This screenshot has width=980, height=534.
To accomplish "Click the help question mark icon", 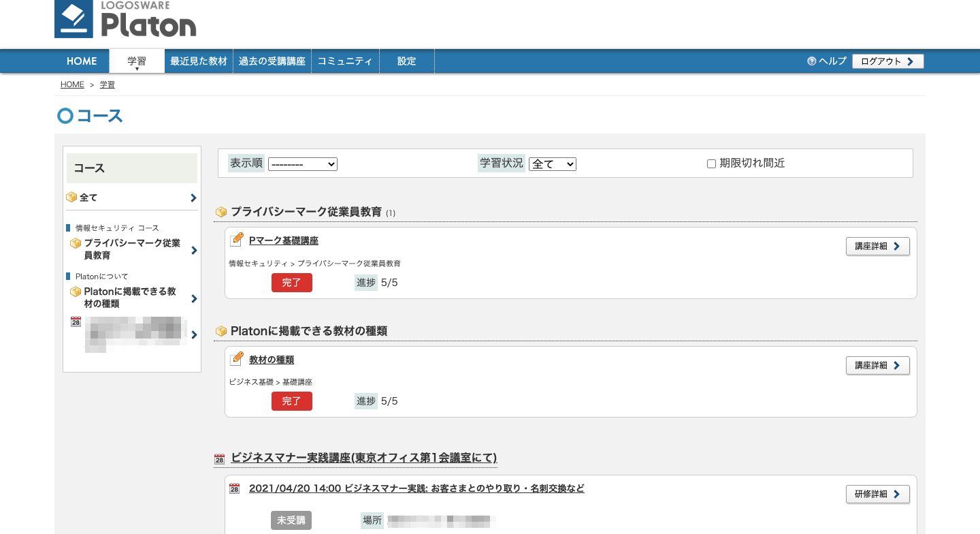I will (x=811, y=61).
